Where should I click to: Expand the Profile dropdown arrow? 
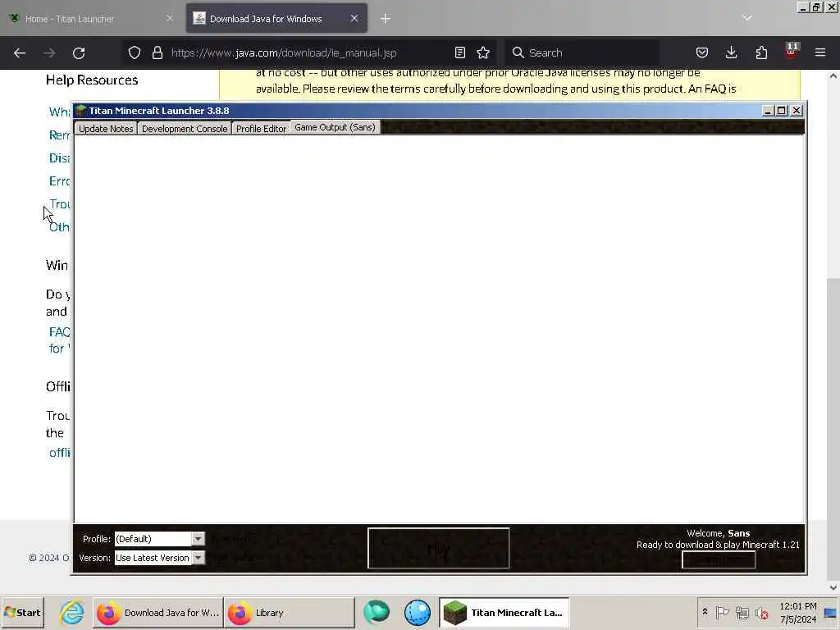pos(199,538)
